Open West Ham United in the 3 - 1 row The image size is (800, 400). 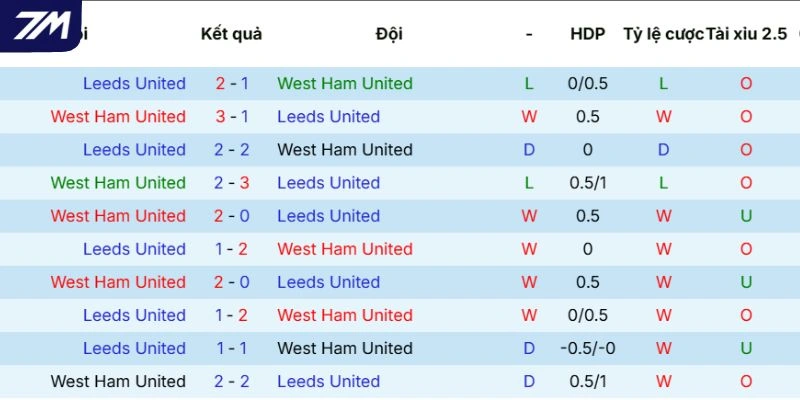click(118, 117)
